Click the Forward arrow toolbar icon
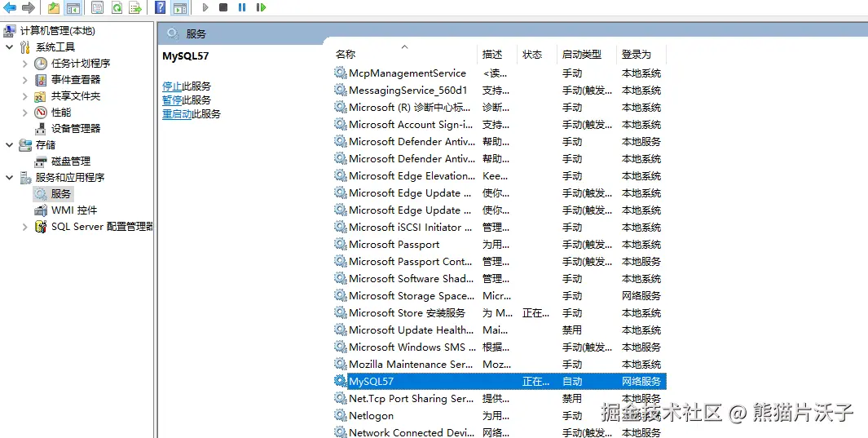 [x=29, y=7]
